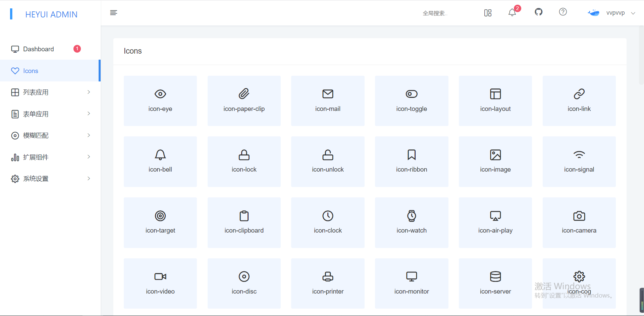Screen dimensions: 644x316
Task: Click the icon-bell card
Action: (160, 162)
